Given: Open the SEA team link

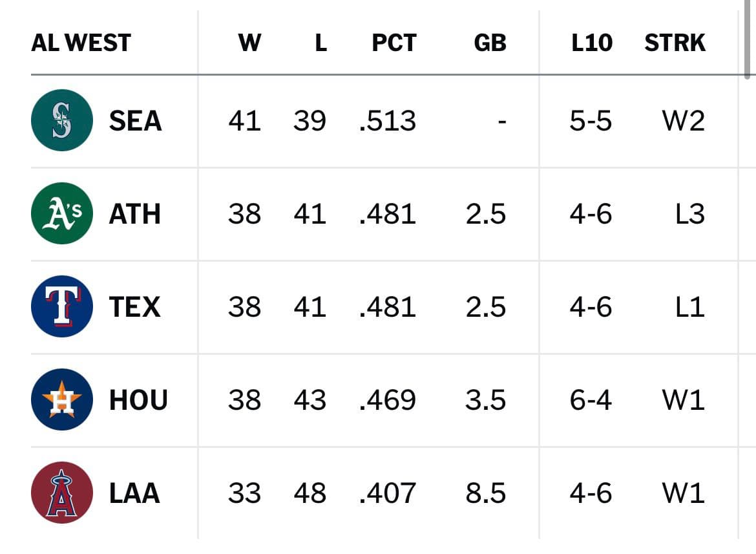Looking at the screenshot, I should [135, 120].
